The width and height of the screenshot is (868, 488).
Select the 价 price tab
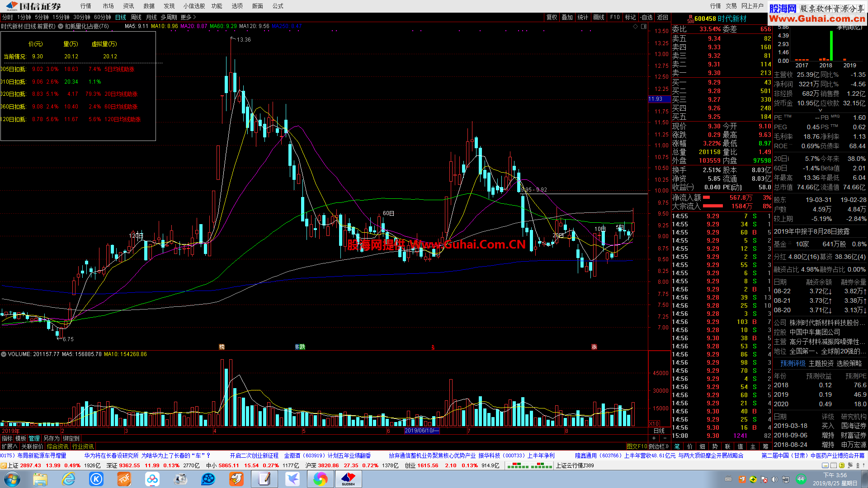[689, 446]
